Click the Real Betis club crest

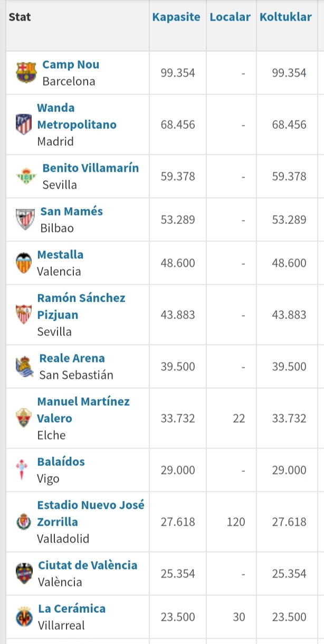tap(26, 176)
